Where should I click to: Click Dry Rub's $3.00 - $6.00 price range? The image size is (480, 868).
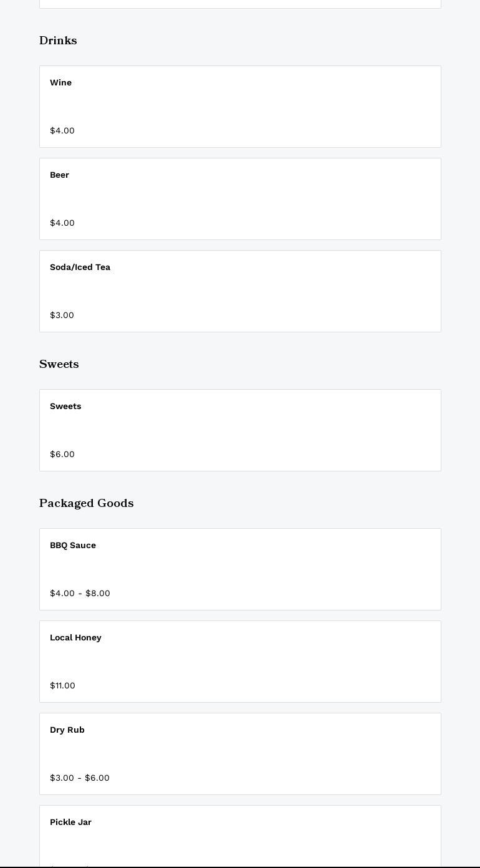click(x=80, y=778)
